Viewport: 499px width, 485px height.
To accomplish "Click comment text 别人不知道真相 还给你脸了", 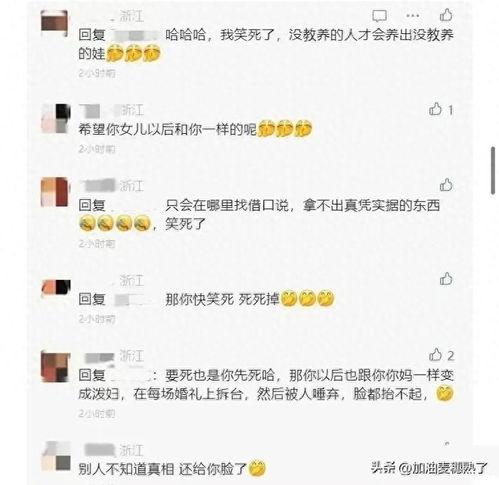I will coord(162,469).
